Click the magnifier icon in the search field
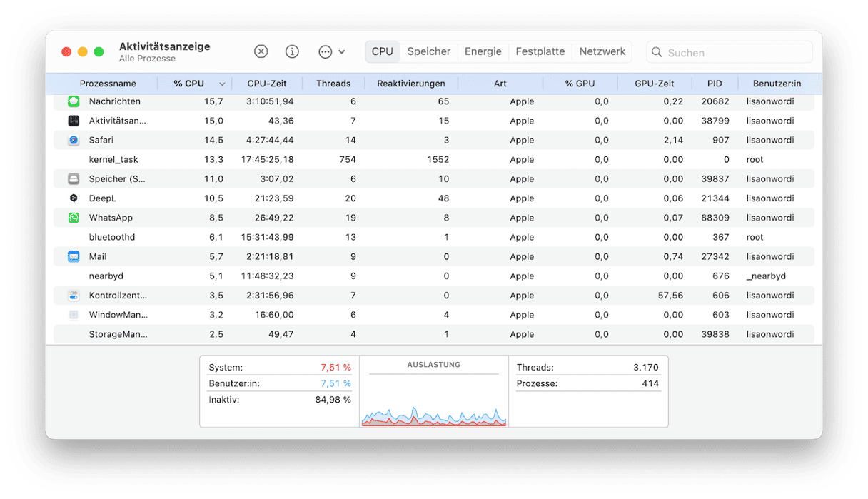868x499 pixels. pos(657,52)
